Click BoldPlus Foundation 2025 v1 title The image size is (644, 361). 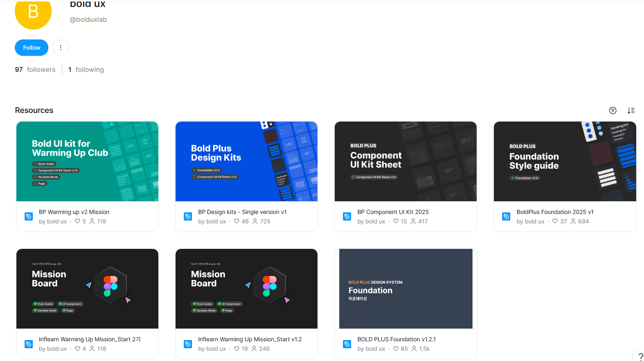[555, 212]
